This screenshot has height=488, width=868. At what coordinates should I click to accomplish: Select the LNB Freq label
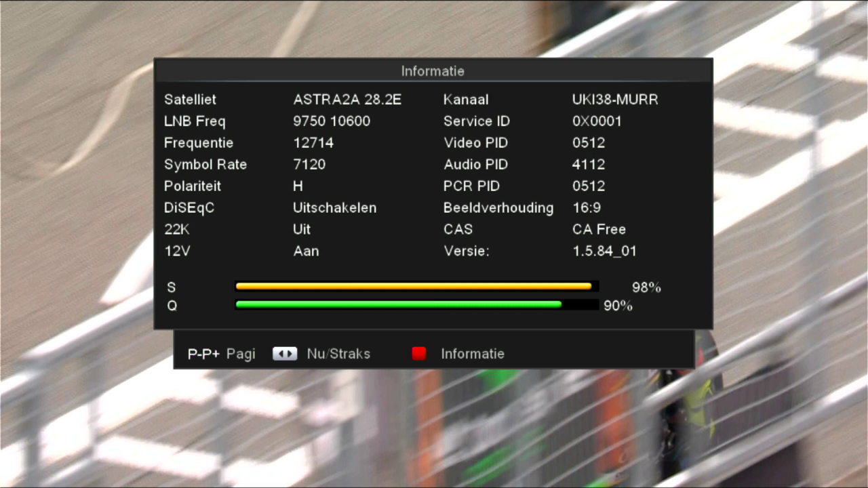point(195,121)
